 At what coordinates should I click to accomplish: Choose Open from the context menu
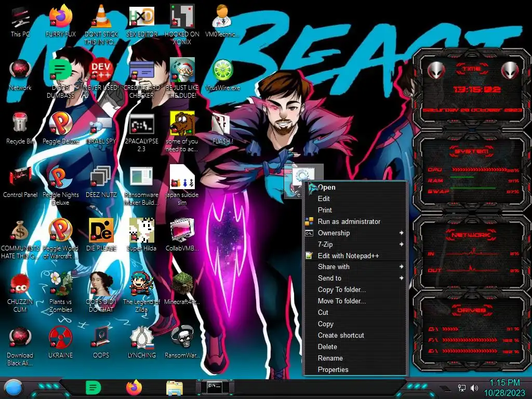(x=355, y=187)
